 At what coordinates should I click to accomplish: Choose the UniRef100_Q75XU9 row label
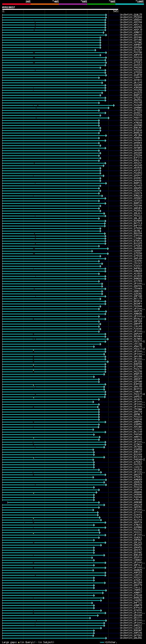coord(131,256)
